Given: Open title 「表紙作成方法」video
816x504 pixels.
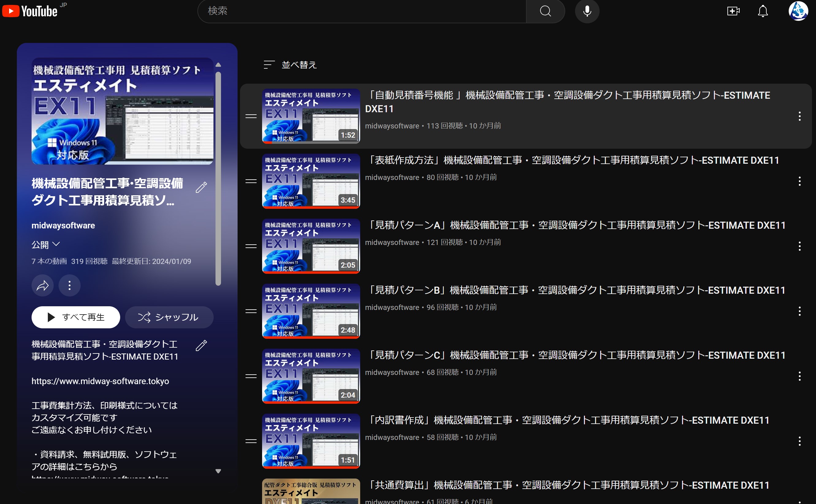Looking at the screenshot, I should click(x=572, y=160).
